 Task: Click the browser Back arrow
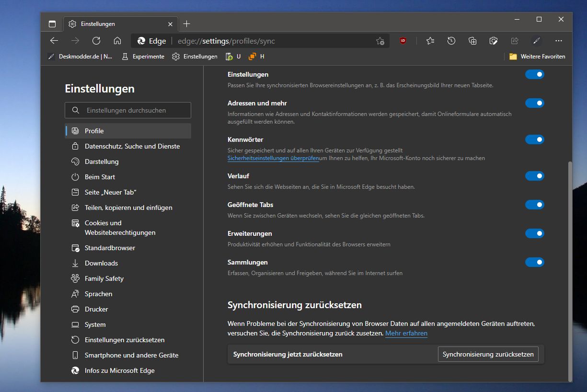54,41
